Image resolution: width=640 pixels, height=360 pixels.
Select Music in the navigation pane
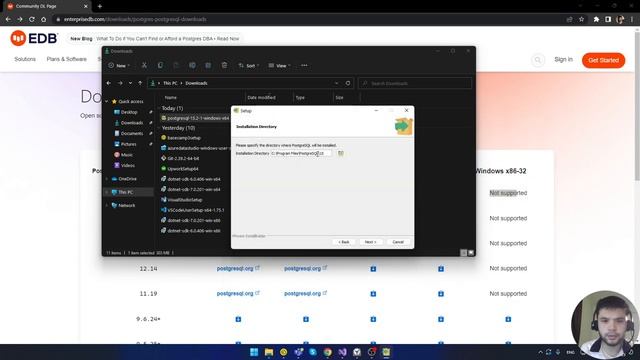127,155
